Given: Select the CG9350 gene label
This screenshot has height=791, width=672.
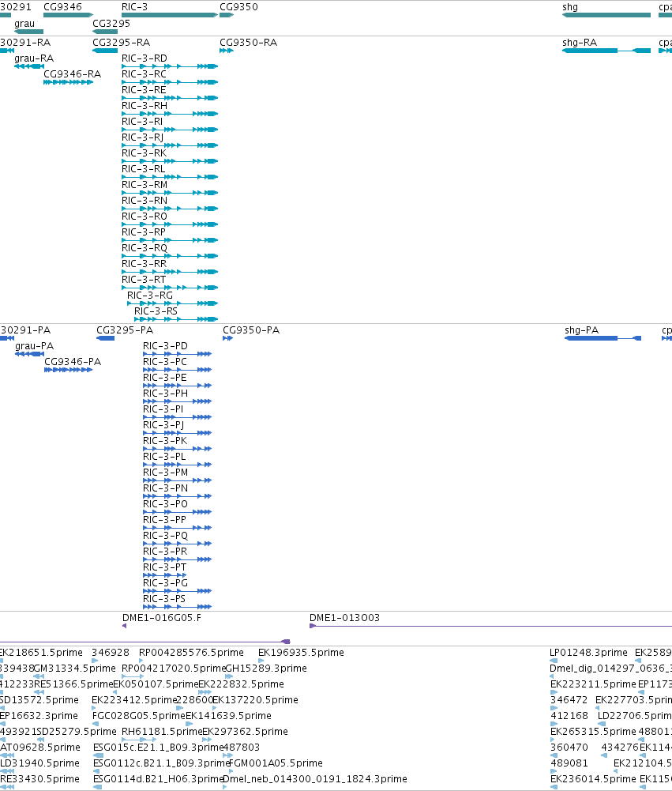Looking at the screenshot, I should [238, 7].
